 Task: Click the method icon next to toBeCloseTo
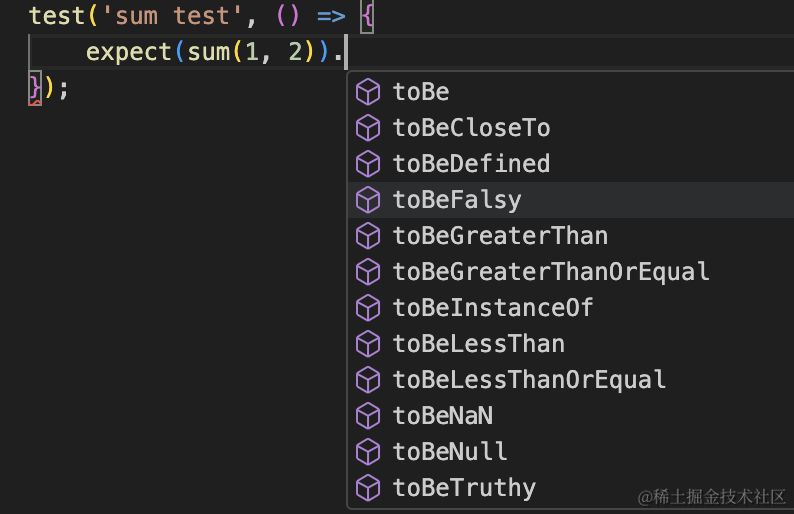368,128
